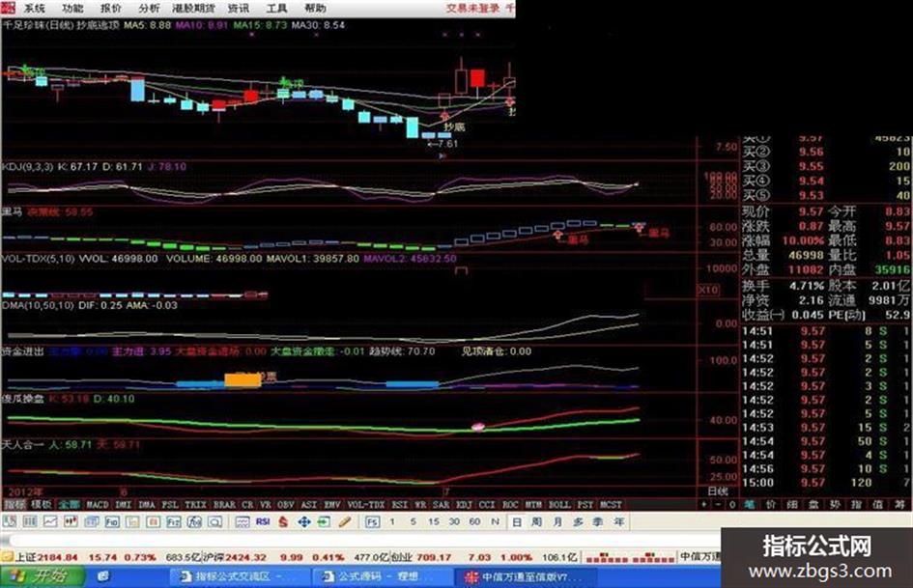Click the 创业 index value in status bar

[x=434, y=557]
